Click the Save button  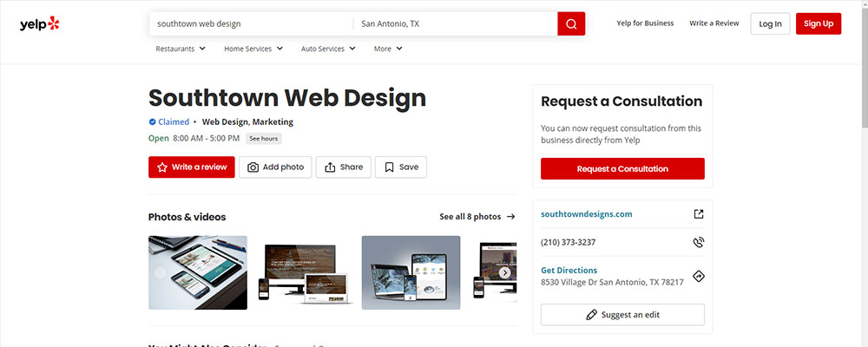click(401, 167)
